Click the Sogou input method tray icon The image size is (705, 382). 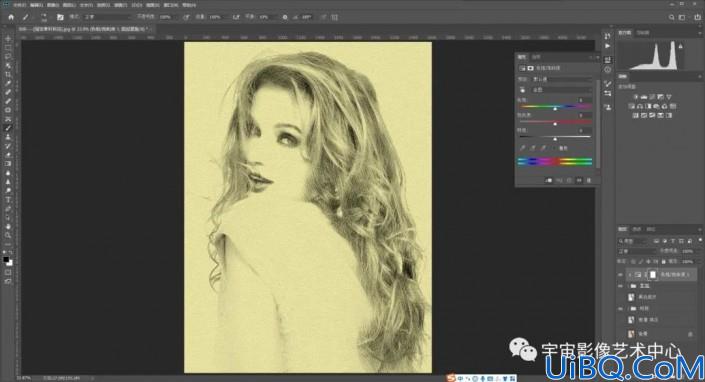pos(451,378)
